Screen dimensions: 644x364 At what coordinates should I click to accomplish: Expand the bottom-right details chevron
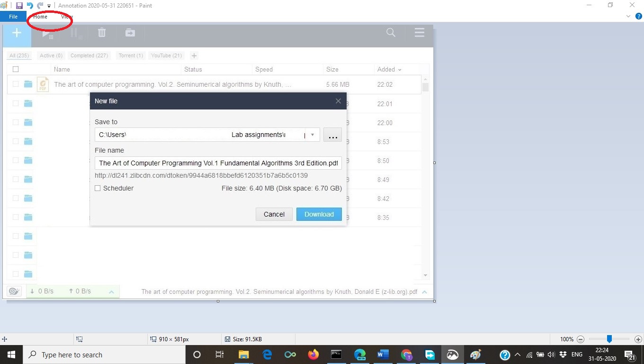[x=425, y=292]
